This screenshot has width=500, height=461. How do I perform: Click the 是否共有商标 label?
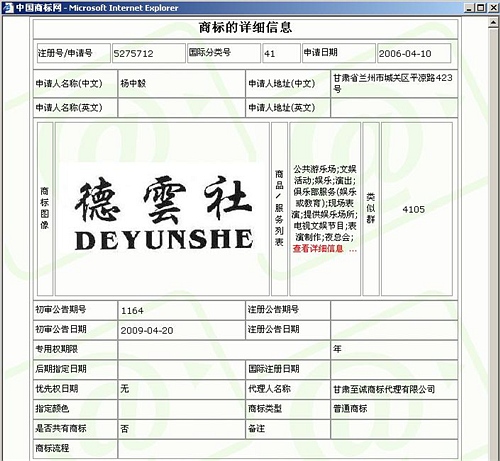(x=61, y=428)
